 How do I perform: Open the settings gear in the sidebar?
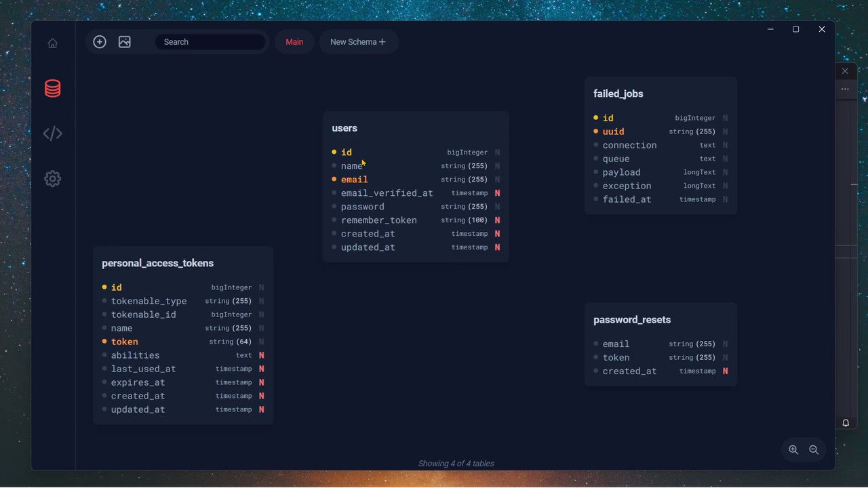[52, 178]
